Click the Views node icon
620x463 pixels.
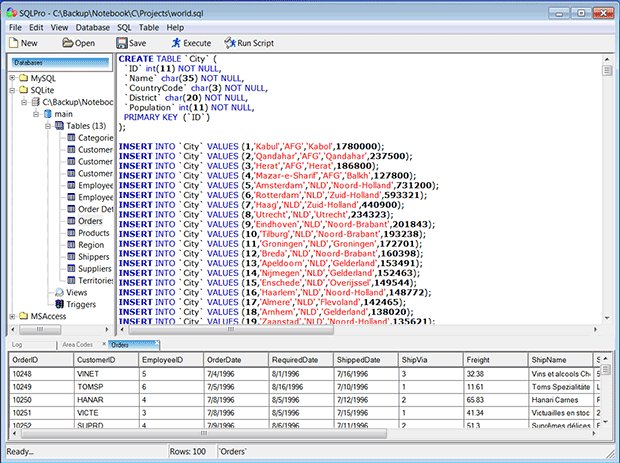click(59, 292)
